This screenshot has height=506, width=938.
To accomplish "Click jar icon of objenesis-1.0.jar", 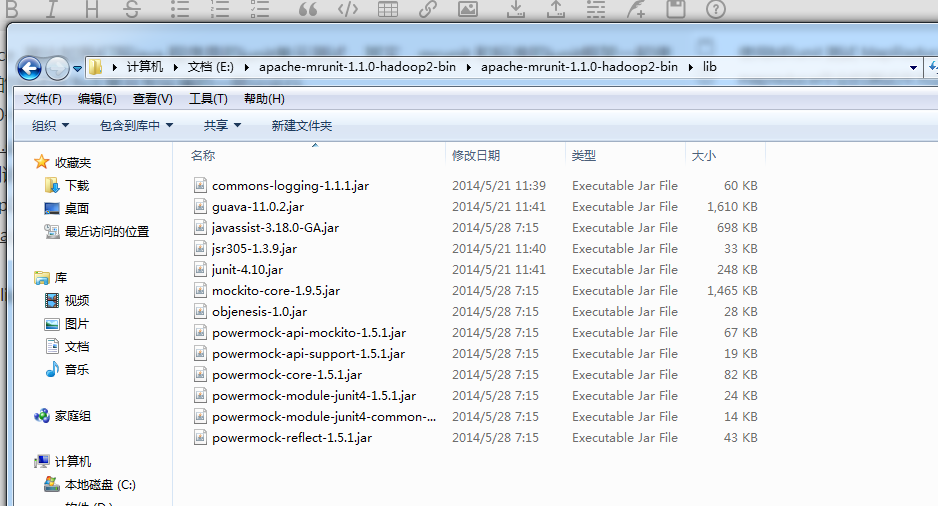I will (x=200, y=312).
